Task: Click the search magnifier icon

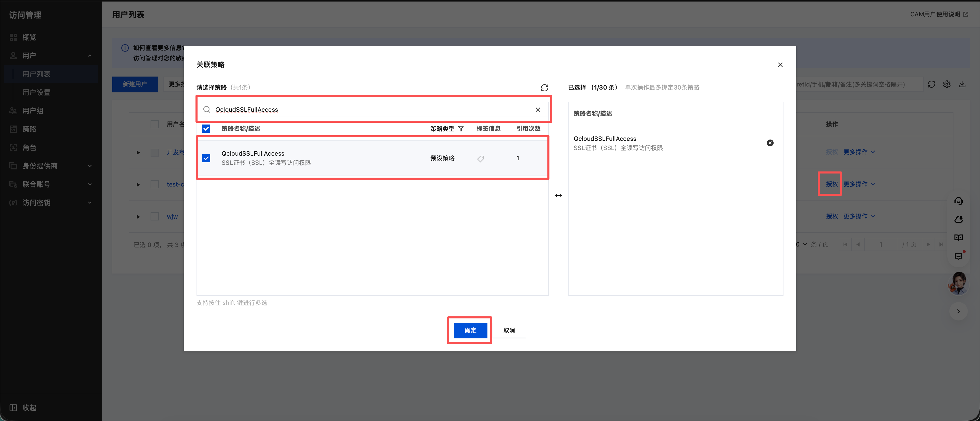Action: pyautogui.click(x=206, y=109)
